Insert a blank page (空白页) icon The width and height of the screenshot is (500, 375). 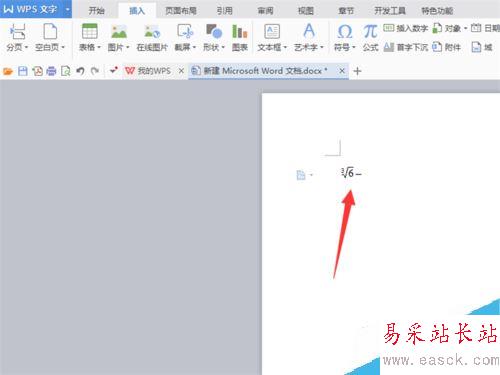coord(50,32)
